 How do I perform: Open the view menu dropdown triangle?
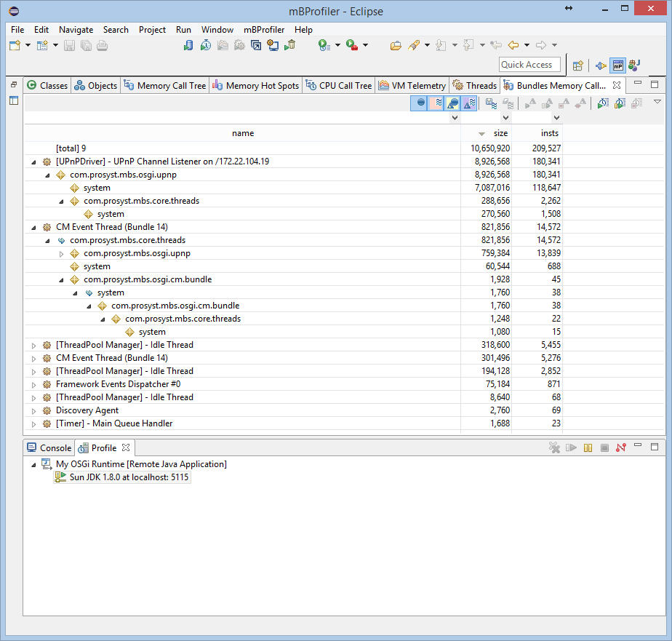[x=657, y=103]
